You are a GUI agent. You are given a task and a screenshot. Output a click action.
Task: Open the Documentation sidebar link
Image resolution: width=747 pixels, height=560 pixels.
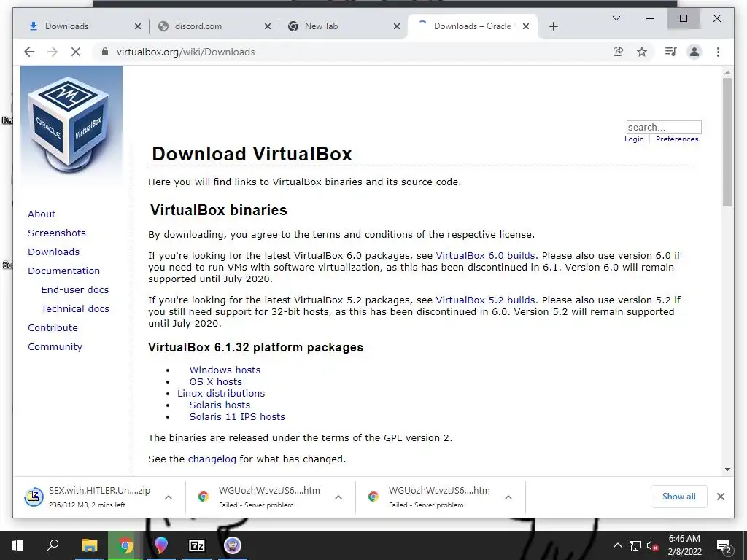tap(64, 271)
